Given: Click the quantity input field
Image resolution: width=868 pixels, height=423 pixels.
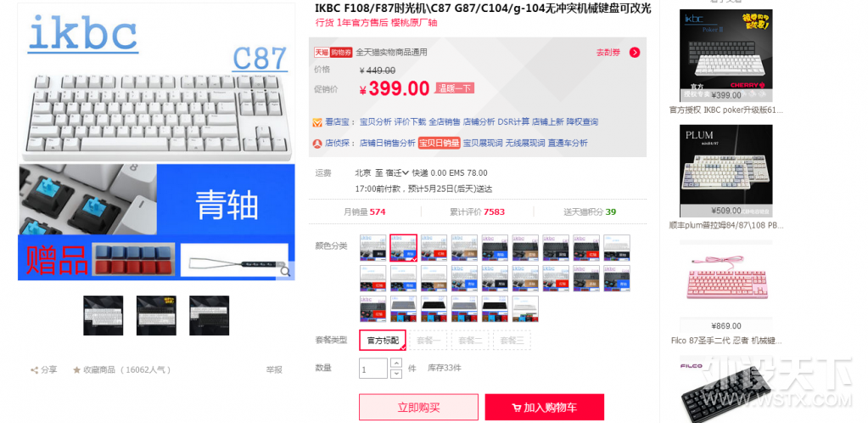Looking at the screenshot, I should click(x=373, y=369).
